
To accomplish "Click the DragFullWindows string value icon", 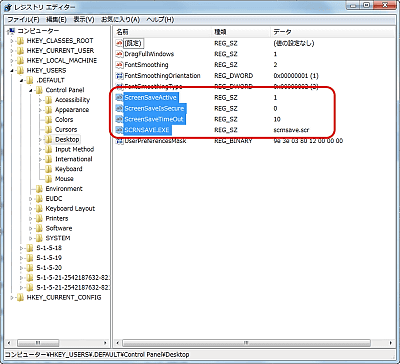I will pos(119,54).
